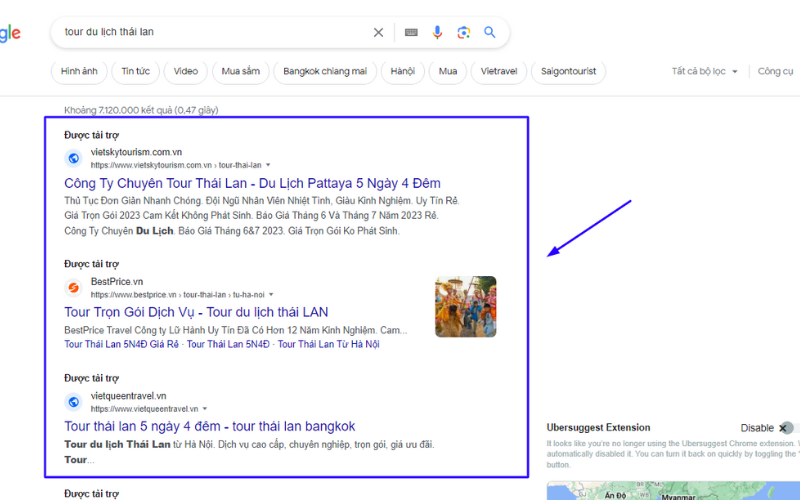Search by image with the Lens icon
This screenshot has height=500, width=800.
click(463, 33)
